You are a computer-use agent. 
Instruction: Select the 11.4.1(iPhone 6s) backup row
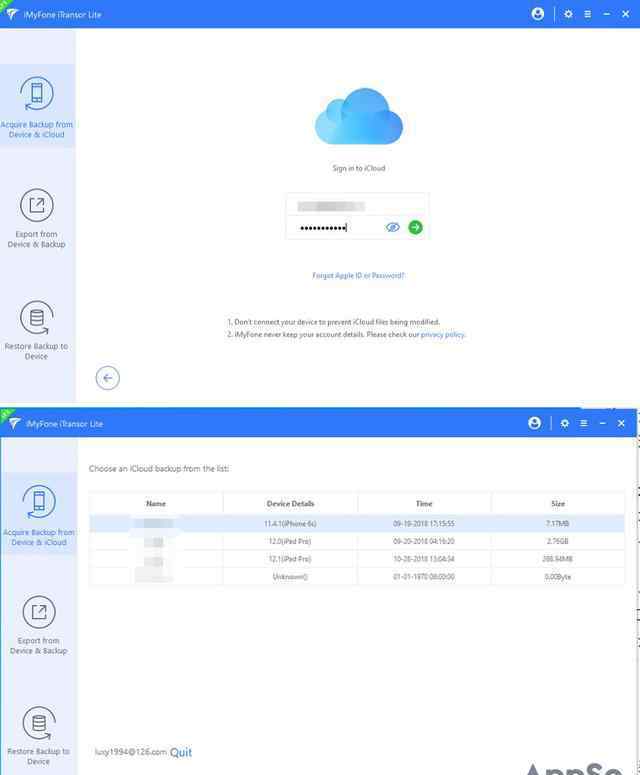pos(357,523)
